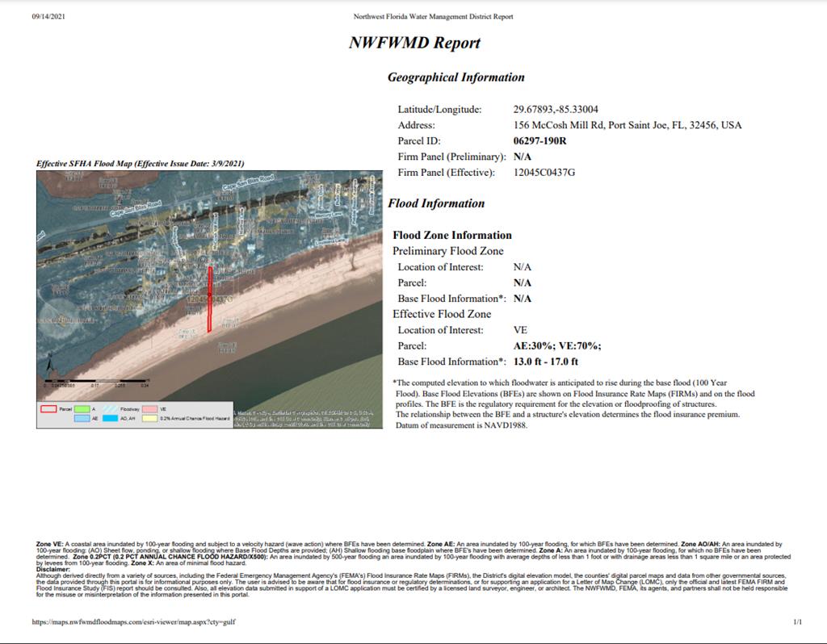Select the Firm Panel 12045C0437G value
The width and height of the screenshot is (827, 644).
(544, 173)
